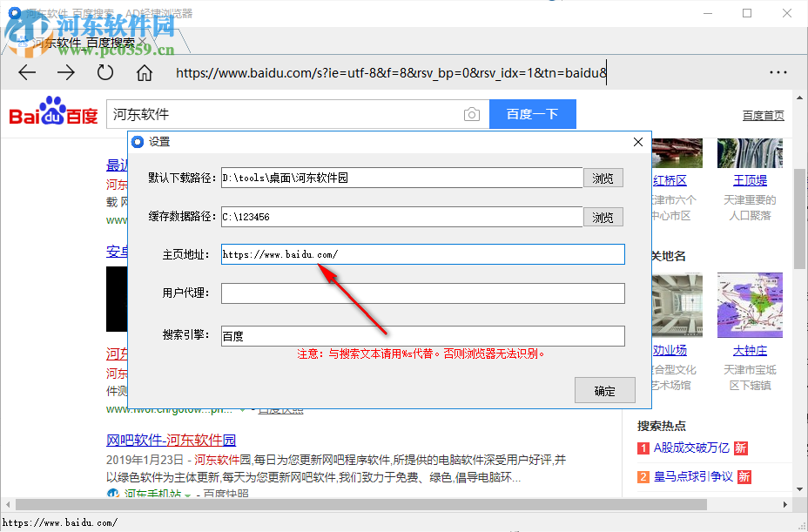Refresh the page with the reload icon
808x532 pixels.
click(104, 73)
